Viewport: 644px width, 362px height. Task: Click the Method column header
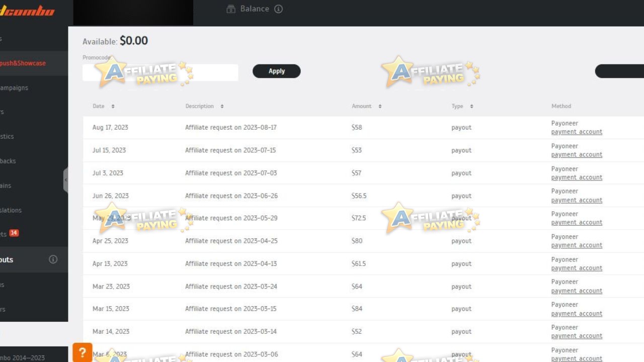pyautogui.click(x=561, y=107)
